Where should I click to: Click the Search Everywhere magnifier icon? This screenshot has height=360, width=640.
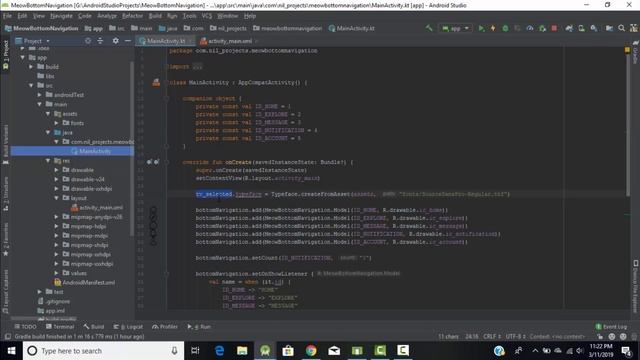click(621, 28)
